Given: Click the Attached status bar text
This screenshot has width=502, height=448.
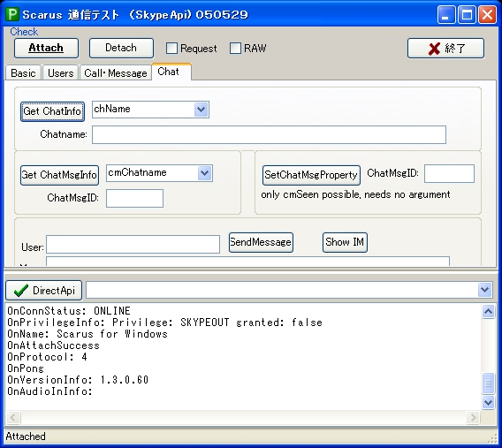Looking at the screenshot, I should (26, 437).
